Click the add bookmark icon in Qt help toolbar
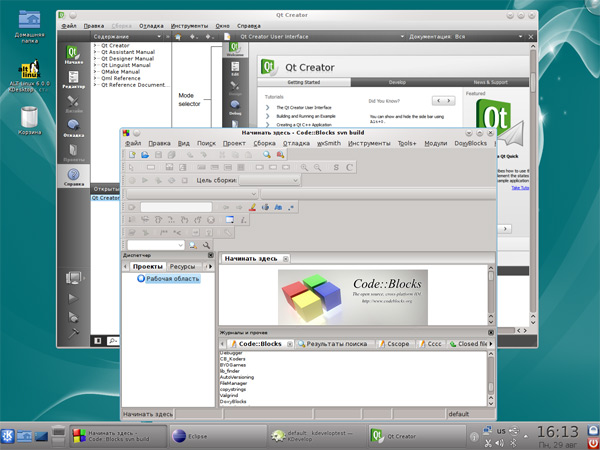This screenshot has width=600, height=450. [227, 37]
